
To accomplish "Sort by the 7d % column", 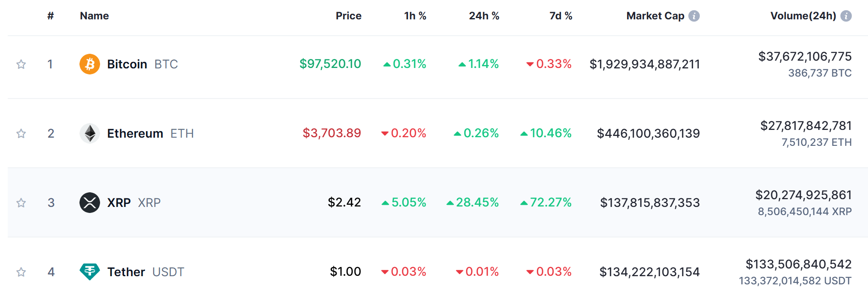I will 560,15.
